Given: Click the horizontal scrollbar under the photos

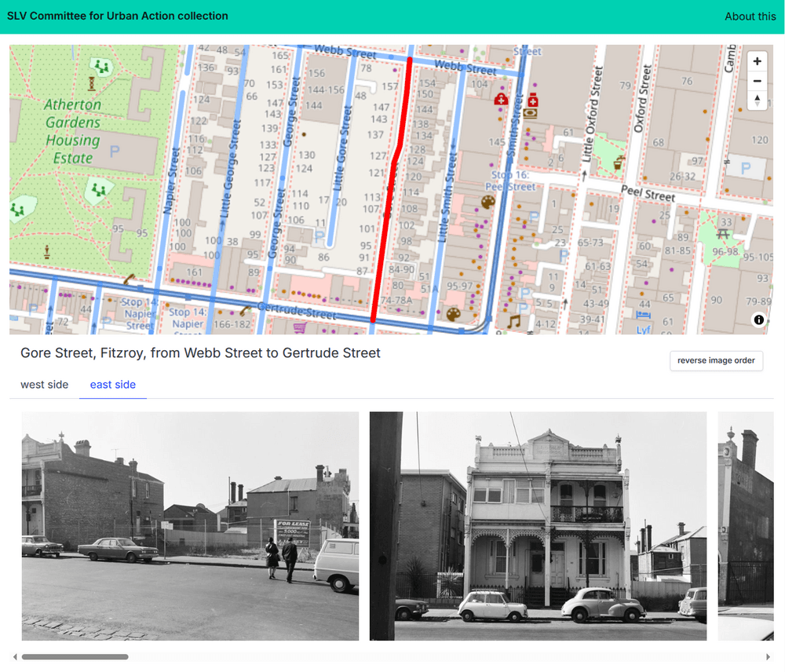Looking at the screenshot, I should tap(75, 656).
